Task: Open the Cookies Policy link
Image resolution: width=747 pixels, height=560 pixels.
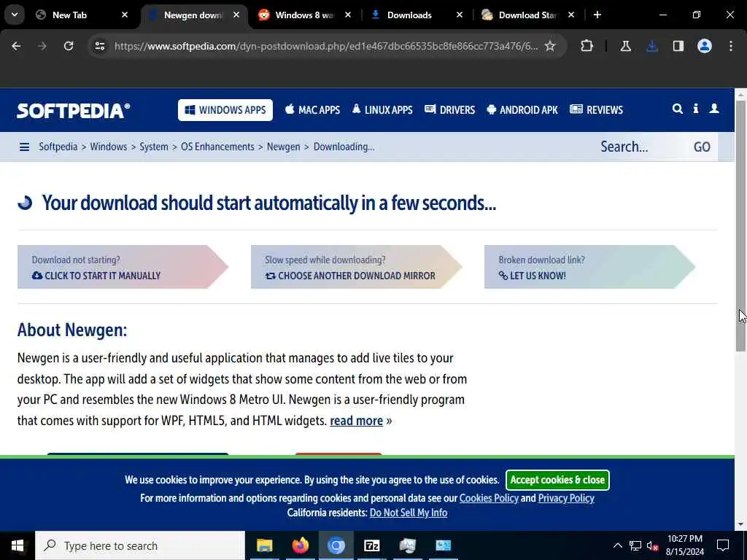Action: [489, 499]
